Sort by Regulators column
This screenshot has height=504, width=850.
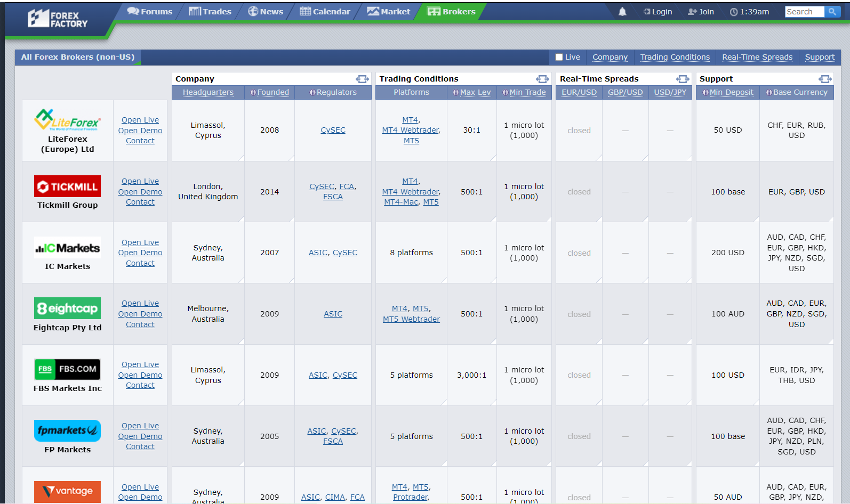pyautogui.click(x=333, y=92)
